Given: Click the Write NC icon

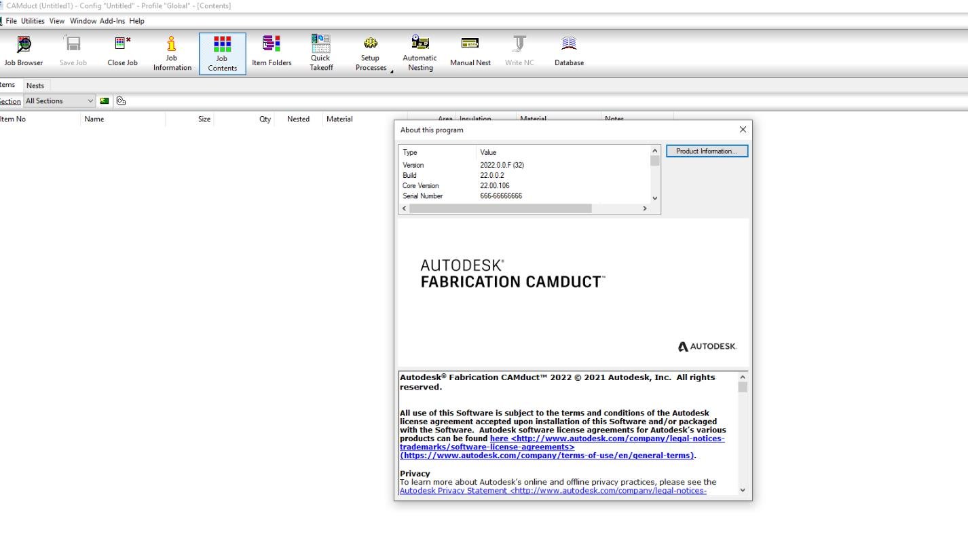Looking at the screenshot, I should point(519,52).
